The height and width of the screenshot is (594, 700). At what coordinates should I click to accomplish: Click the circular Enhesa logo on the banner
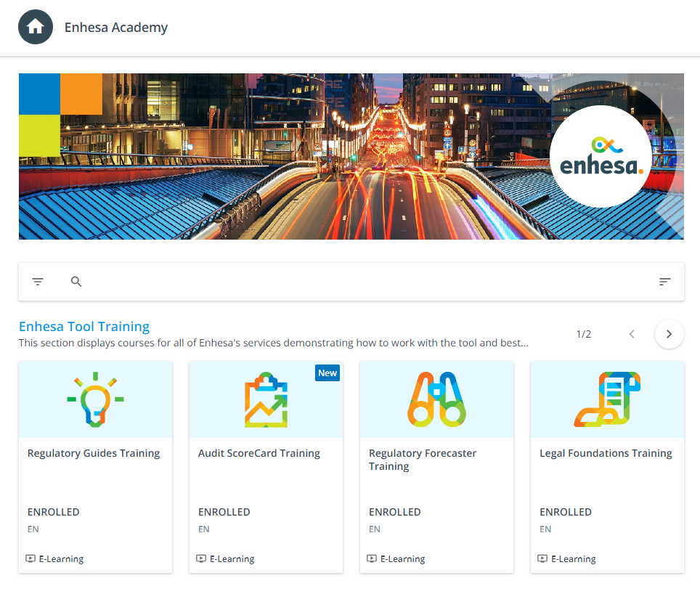click(601, 156)
